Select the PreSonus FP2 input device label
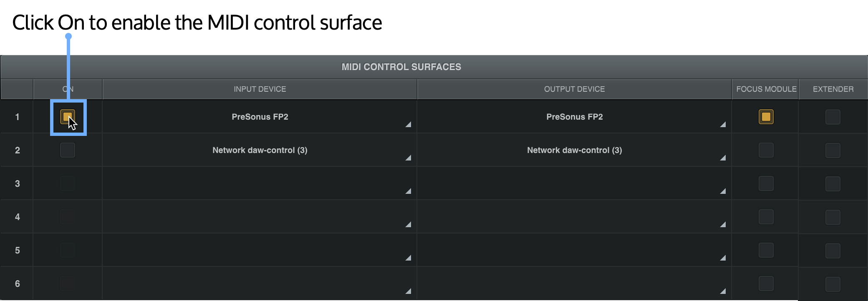Image resolution: width=868 pixels, height=301 pixels. (260, 117)
